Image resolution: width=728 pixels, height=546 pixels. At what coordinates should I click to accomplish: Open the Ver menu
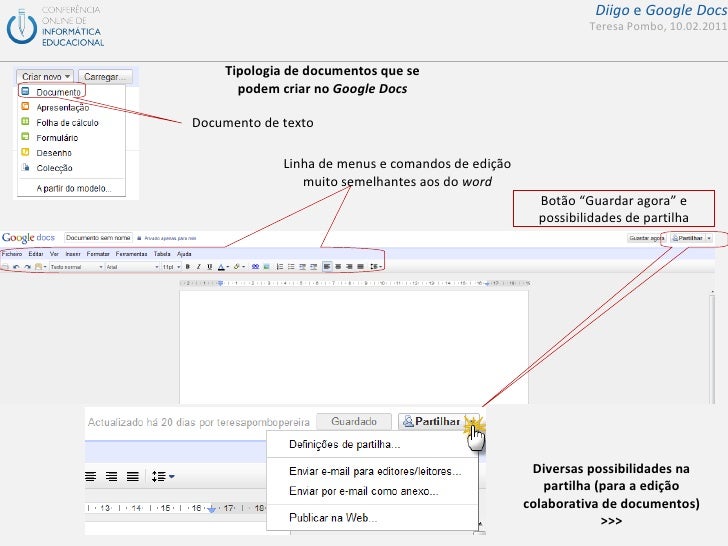point(54,254)
